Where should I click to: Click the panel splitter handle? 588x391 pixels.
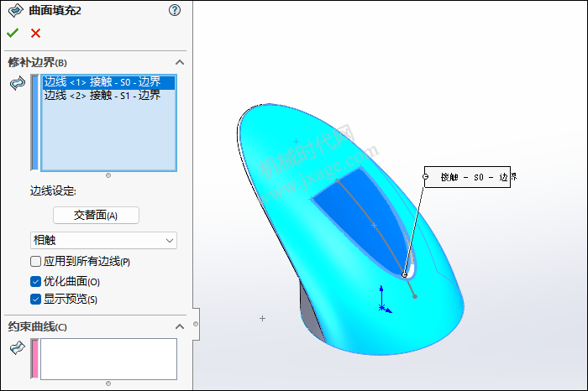(196, 324)
